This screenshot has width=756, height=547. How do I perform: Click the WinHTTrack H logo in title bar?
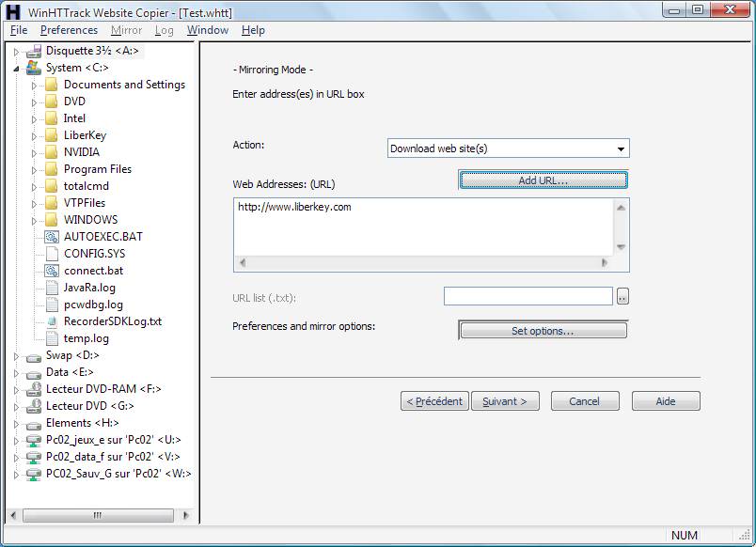point(13,12)
